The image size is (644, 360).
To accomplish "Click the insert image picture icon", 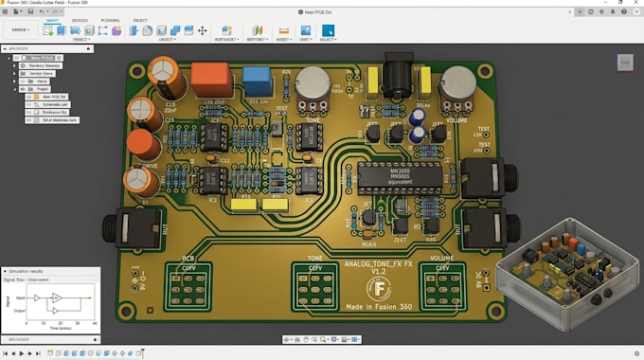I will tap(306, 30).
